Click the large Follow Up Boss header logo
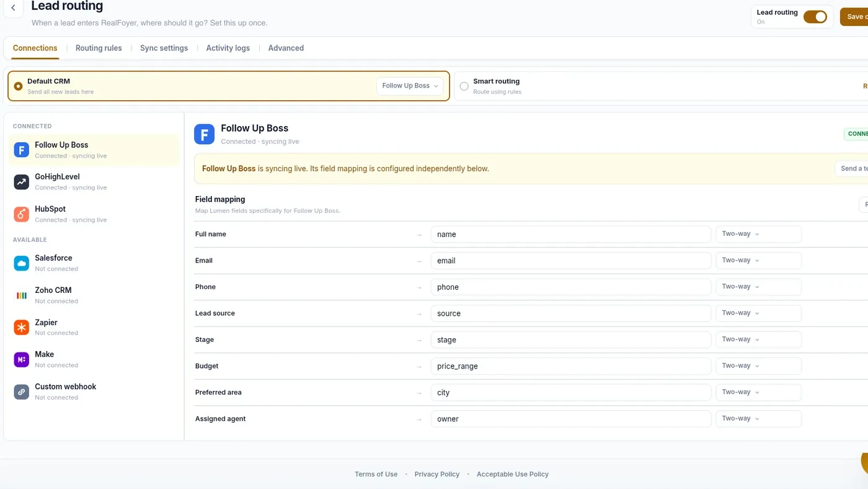Screen dimensions: 868x489 [205, 134]
